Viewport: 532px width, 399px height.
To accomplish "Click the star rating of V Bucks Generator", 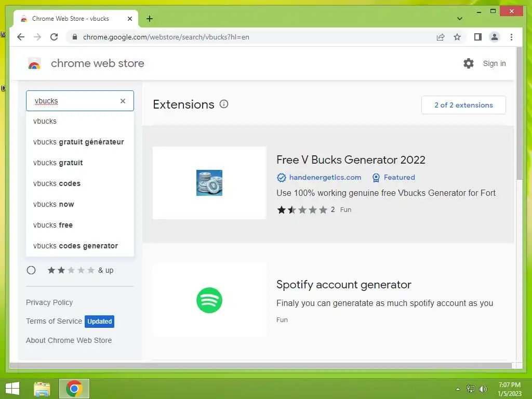I will pyautogui.click(x=302, y=210).
